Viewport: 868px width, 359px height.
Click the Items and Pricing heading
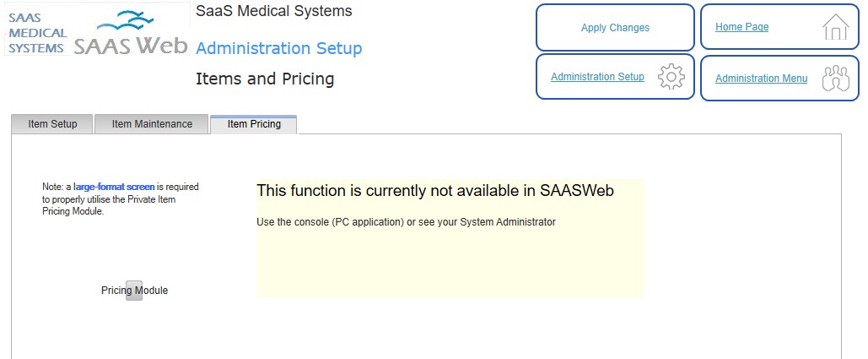coord(265,79)
